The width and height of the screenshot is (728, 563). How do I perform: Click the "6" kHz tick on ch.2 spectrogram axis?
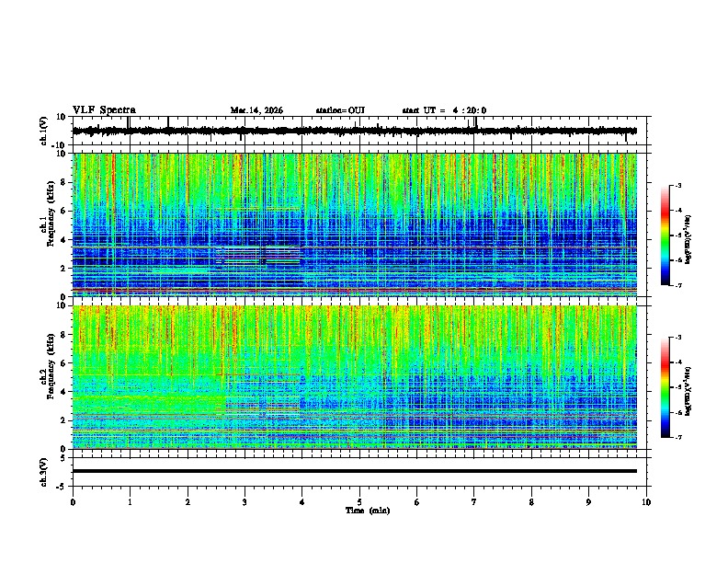click(x=63, y=363)
